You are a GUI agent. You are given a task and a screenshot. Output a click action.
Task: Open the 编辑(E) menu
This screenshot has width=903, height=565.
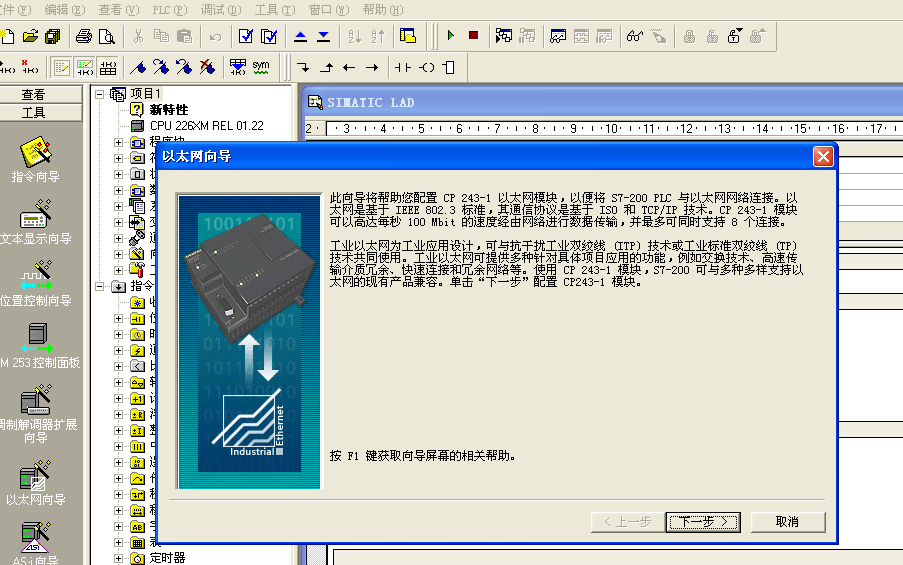click(64, 10)
